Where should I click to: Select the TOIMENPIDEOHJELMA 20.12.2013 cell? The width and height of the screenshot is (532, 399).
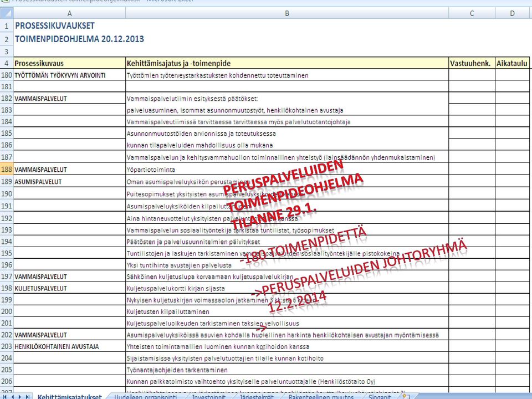tap(70, 39)
